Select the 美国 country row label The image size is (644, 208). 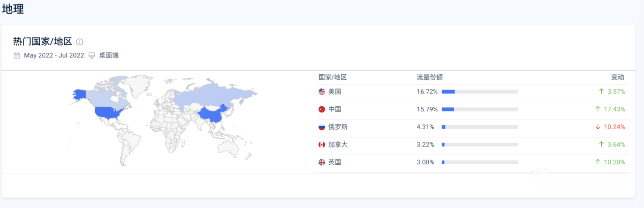point(334,92)
